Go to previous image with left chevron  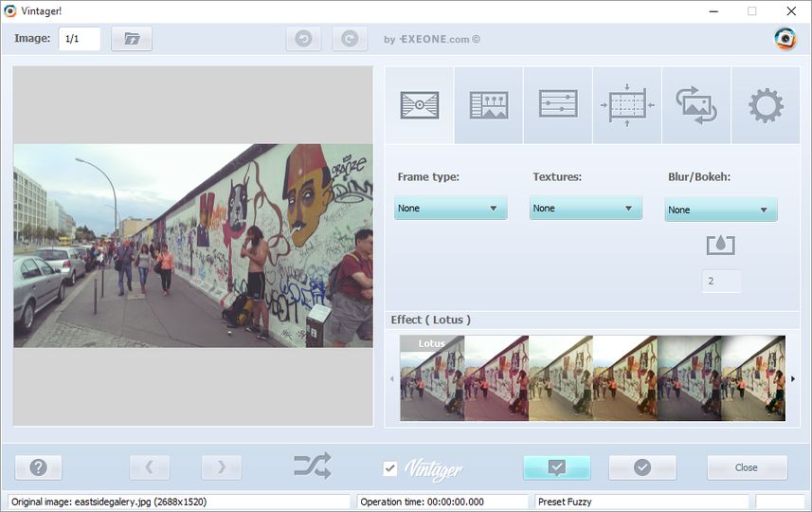(x=149, y=467)
